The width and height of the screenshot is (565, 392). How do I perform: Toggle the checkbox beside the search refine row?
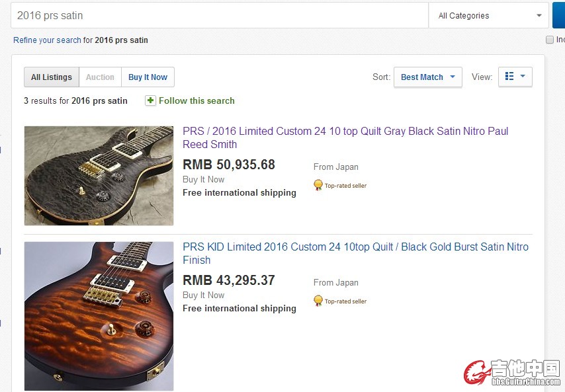pos(549,40)
